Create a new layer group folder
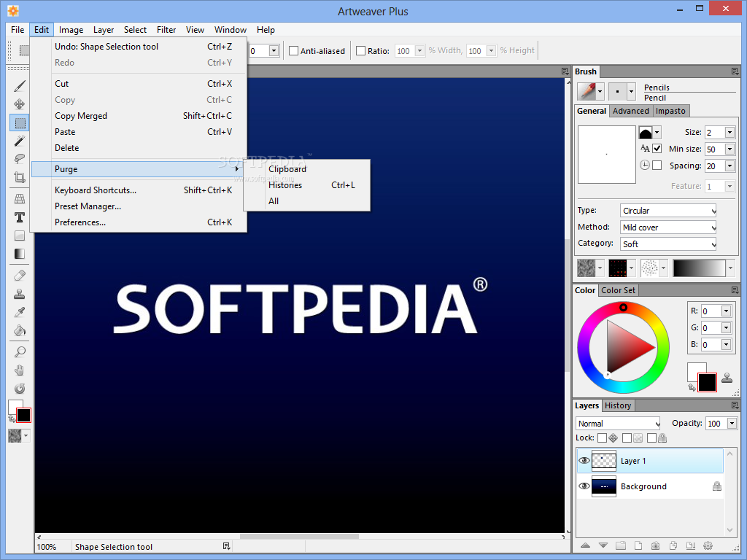This screenshot has height=560, width=747. [620, 545]
